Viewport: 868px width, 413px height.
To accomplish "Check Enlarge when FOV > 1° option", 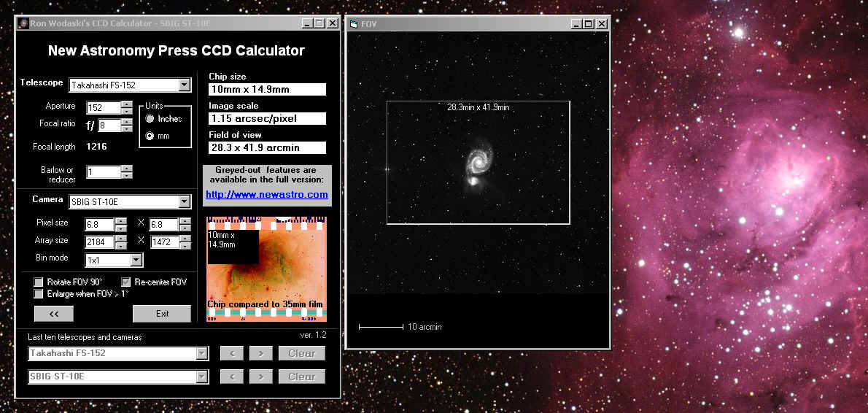I will coord(39,294).
